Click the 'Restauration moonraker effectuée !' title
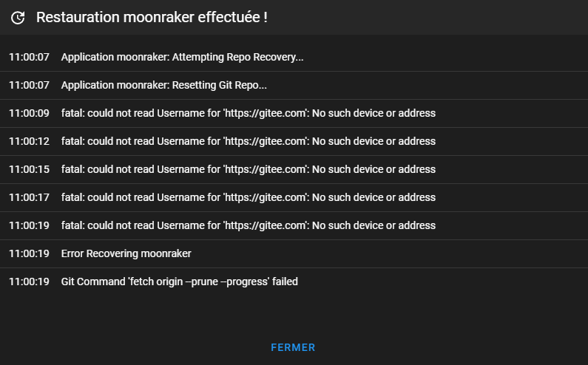This screenshot has width=588, height=365. coord(152,17)
